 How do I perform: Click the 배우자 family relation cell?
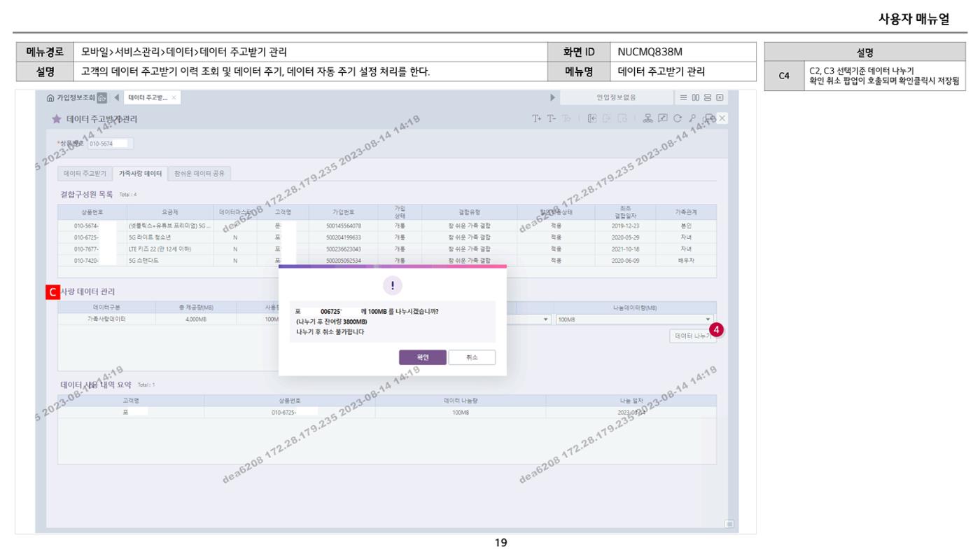tap(686, 261)
